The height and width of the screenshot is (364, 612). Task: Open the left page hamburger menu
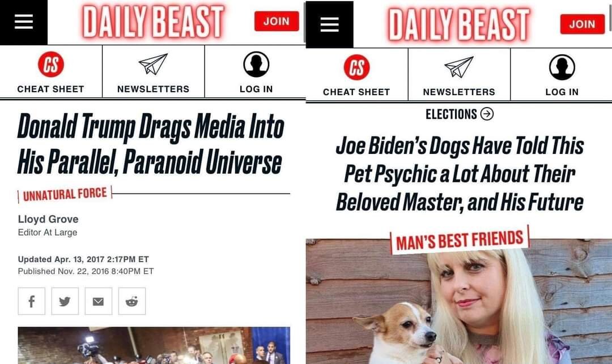(23, 22)
